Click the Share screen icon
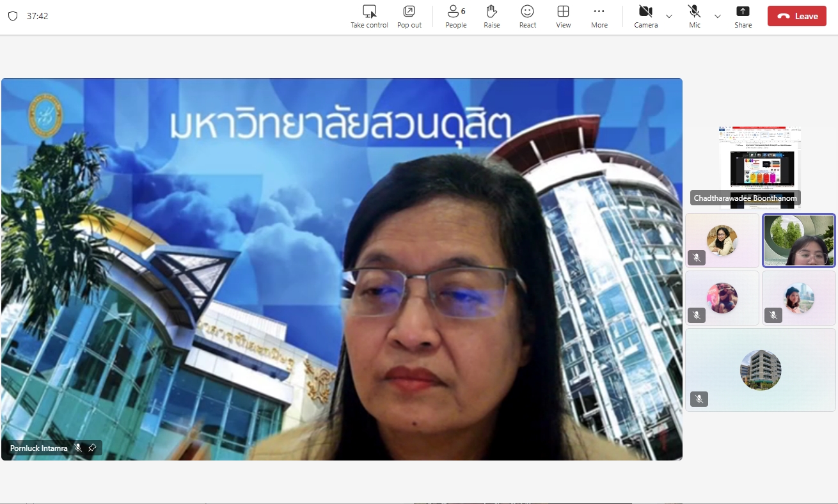 743,12
